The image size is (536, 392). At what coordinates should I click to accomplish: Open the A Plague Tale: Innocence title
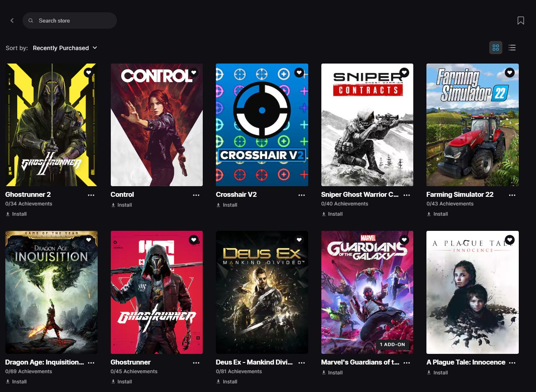[466, 362]
